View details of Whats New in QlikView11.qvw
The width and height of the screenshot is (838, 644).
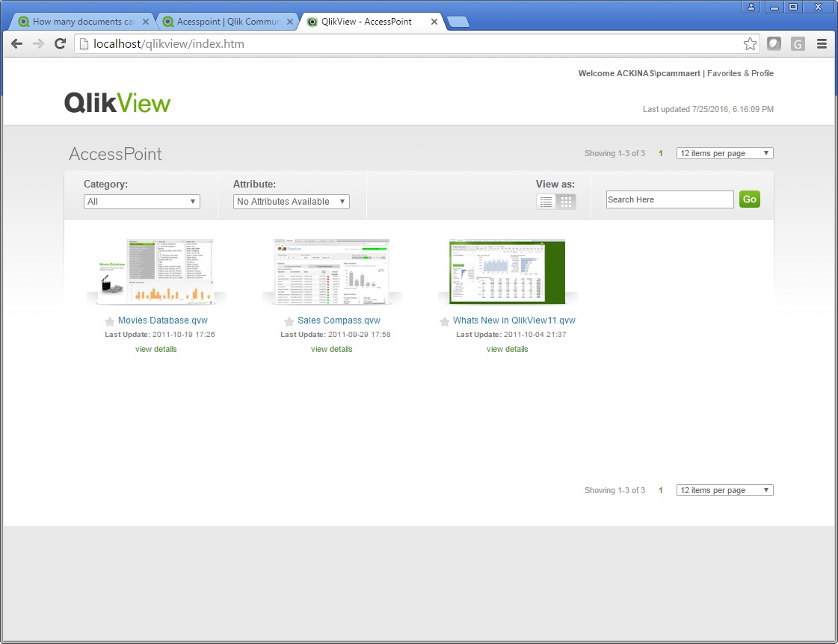507,349
